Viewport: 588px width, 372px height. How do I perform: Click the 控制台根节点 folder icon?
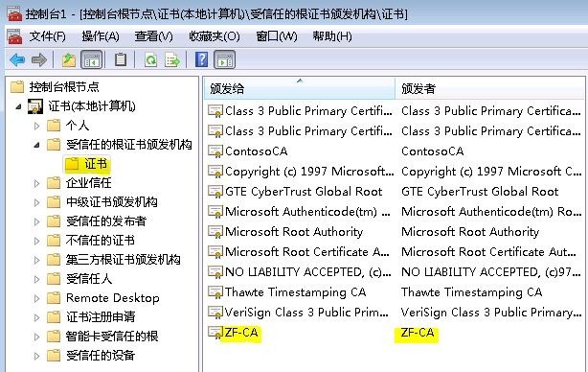click(17, 87)
